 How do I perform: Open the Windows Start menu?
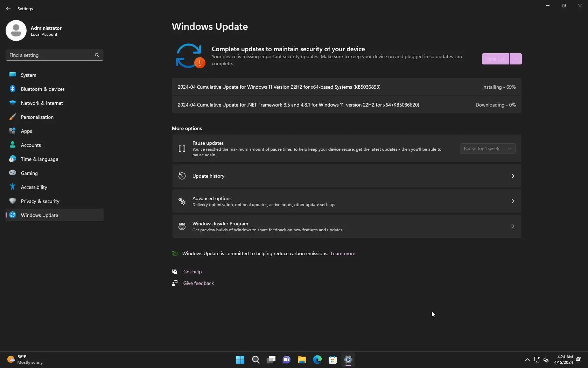pyautogui.click(x=240, y=360)
